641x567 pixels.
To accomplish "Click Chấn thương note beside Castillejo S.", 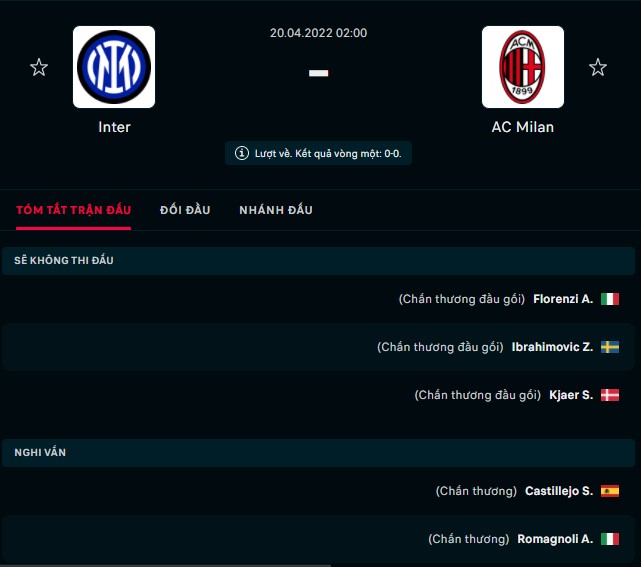I will pyautogui.click(x=476, y=491).
